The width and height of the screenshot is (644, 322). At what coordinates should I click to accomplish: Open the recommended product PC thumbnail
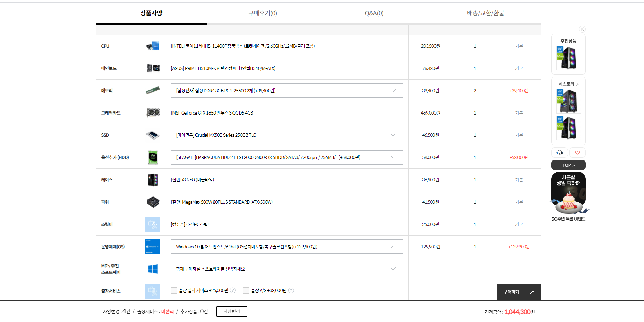tap(569, 58)
